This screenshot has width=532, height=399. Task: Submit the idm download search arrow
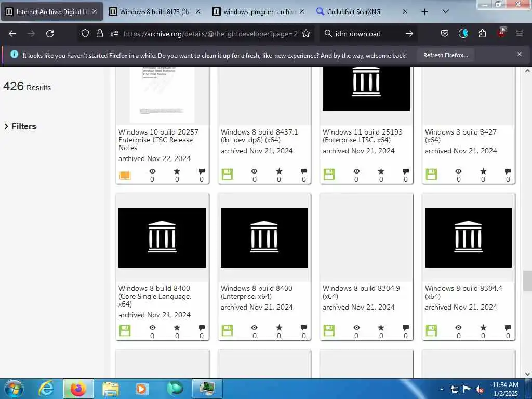point(409,34)
